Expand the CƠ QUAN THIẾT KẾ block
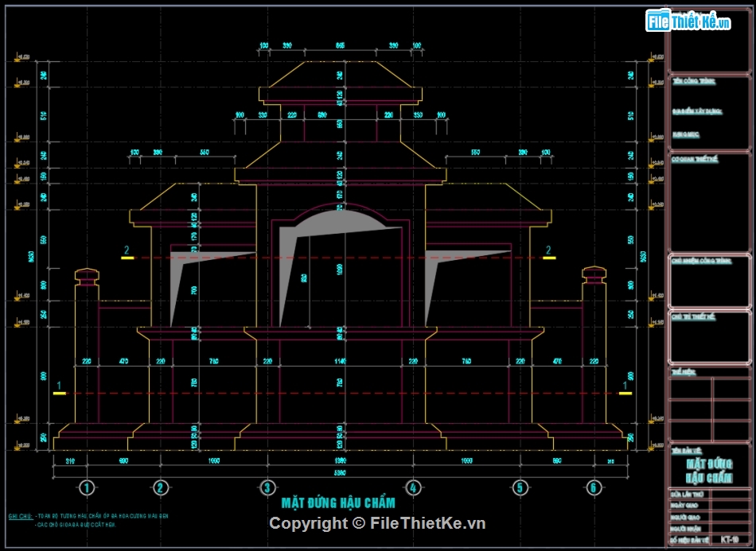The image size is (756, 551). click(x=696, y=159)
